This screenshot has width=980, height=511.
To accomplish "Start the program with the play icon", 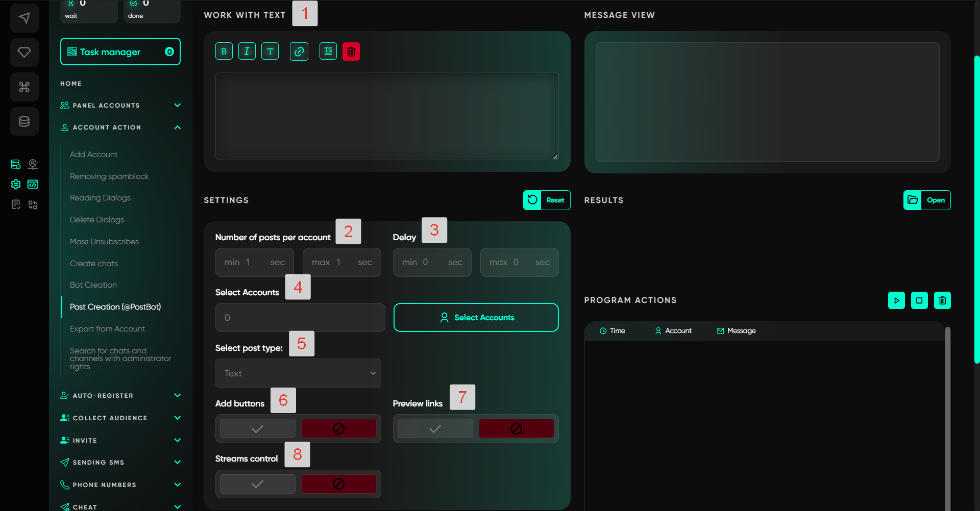I will [896, 300].
